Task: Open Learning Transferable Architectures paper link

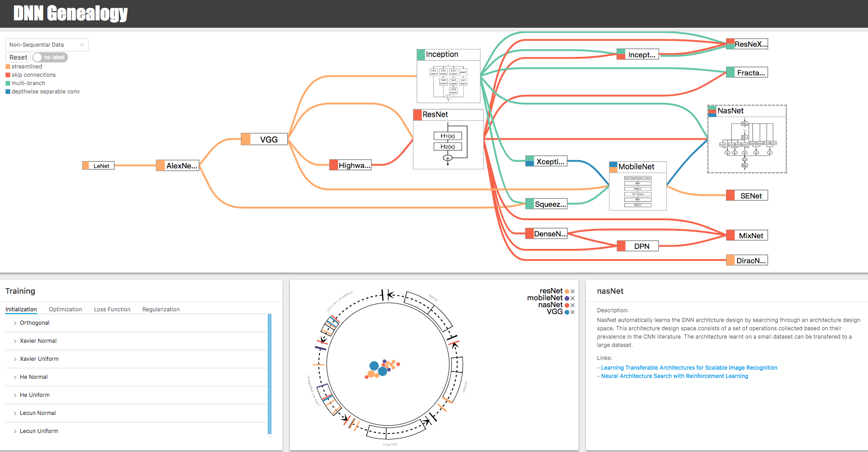Action: coord(689,368)
